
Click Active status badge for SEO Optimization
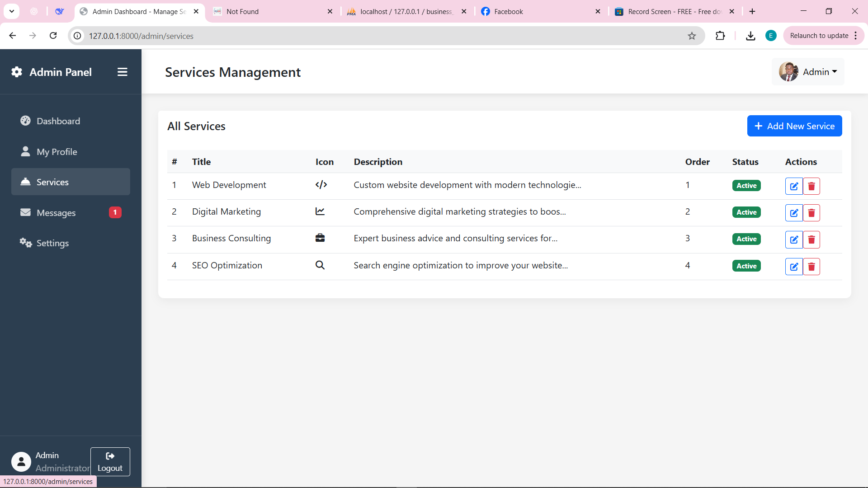point(746,266)
